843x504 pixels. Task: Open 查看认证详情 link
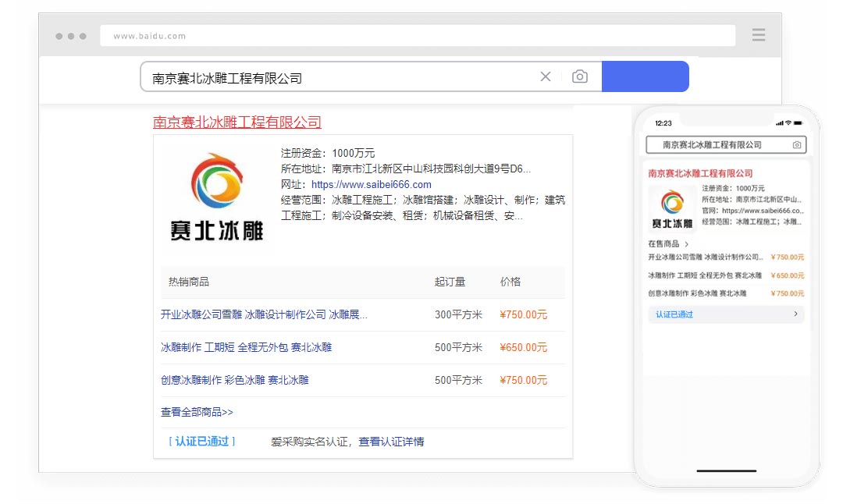coord(391,441)
